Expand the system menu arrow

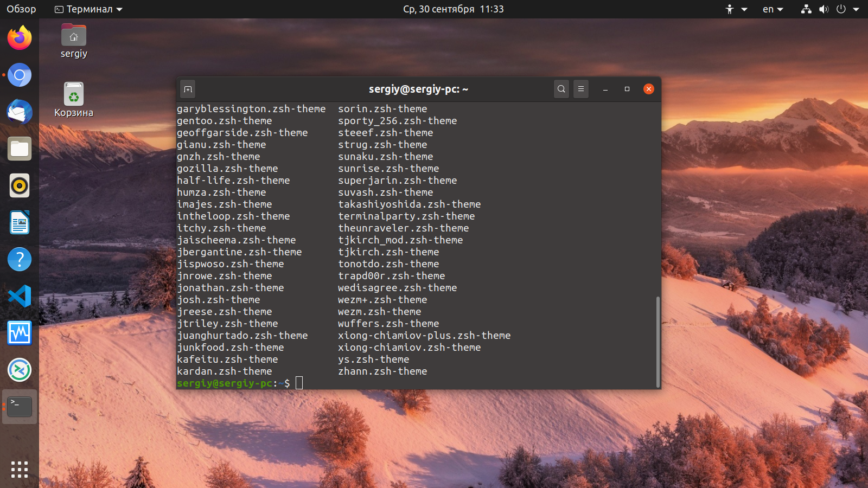pos(856,9)
